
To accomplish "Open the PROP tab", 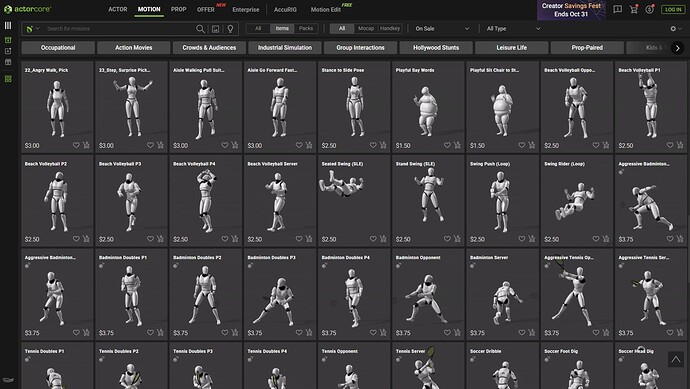I will [x=178, y=9].
